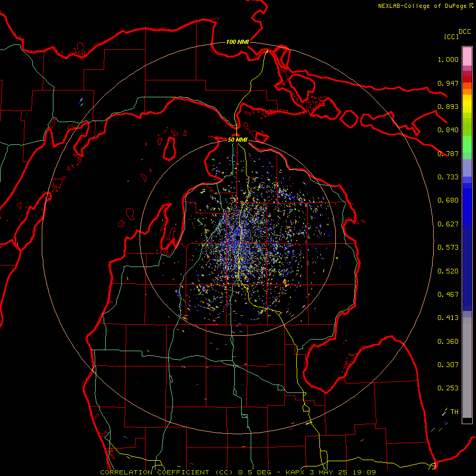Pick the periwinkle swatch in the color bar
Screen dimensions: 476x476
click(467, 168)
